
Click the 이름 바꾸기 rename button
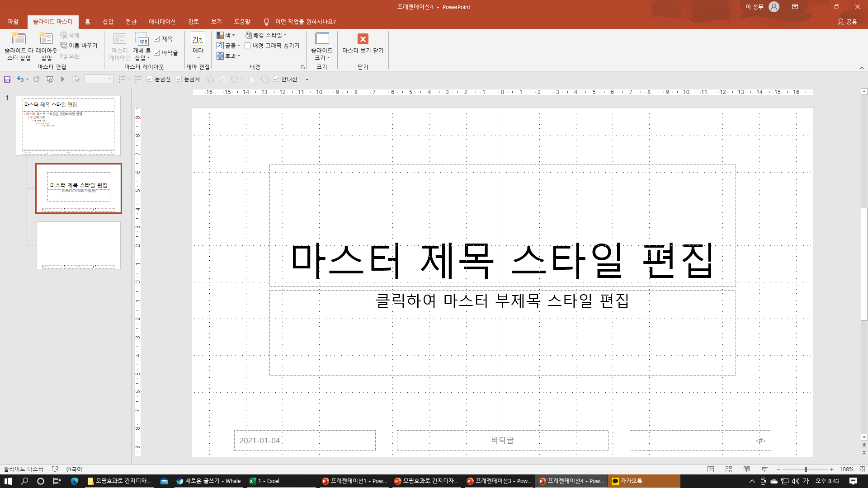(80, 46)
